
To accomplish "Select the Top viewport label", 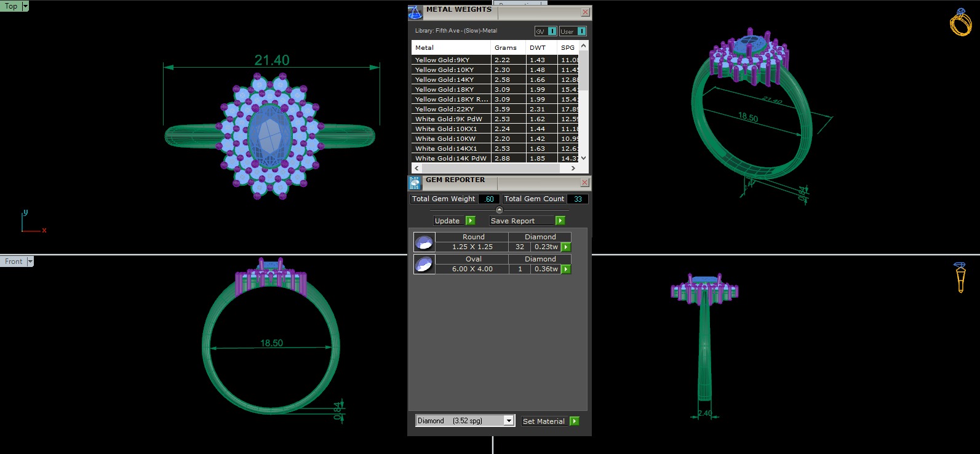I will [x=11, y=6].
